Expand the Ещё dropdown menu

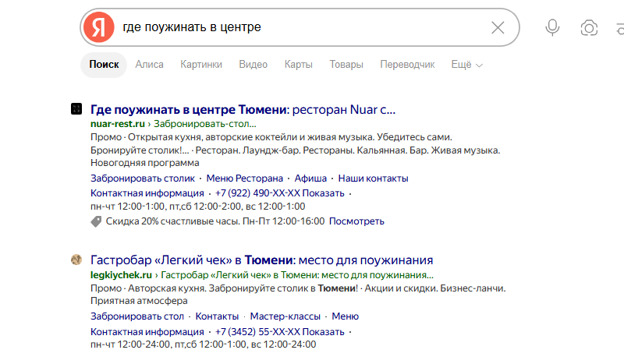click(x=466, y=65)
